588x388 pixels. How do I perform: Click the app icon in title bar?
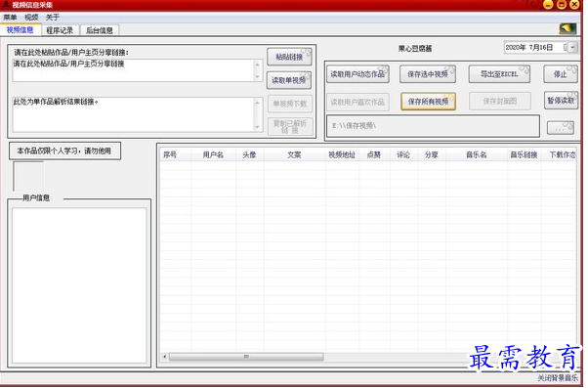point(6,5)
